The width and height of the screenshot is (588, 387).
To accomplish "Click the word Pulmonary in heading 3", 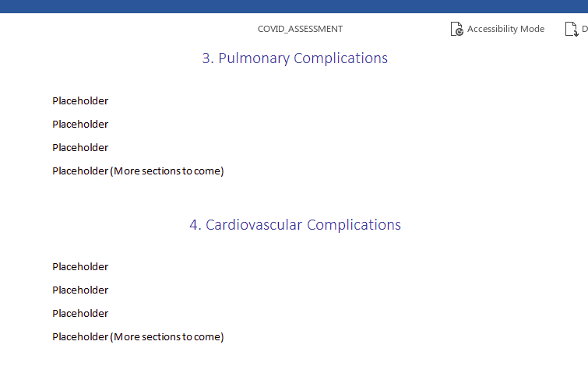I will (x=254, y=58).
